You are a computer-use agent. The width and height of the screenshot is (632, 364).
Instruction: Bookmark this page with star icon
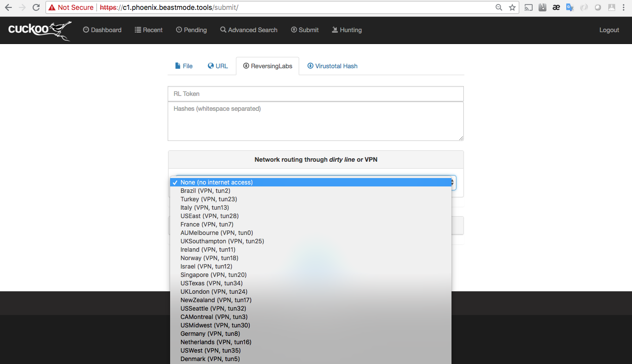point(512,7)
